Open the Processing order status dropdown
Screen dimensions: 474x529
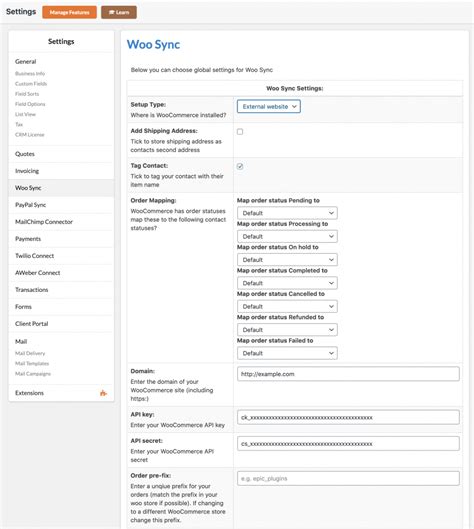pos(287,236)
